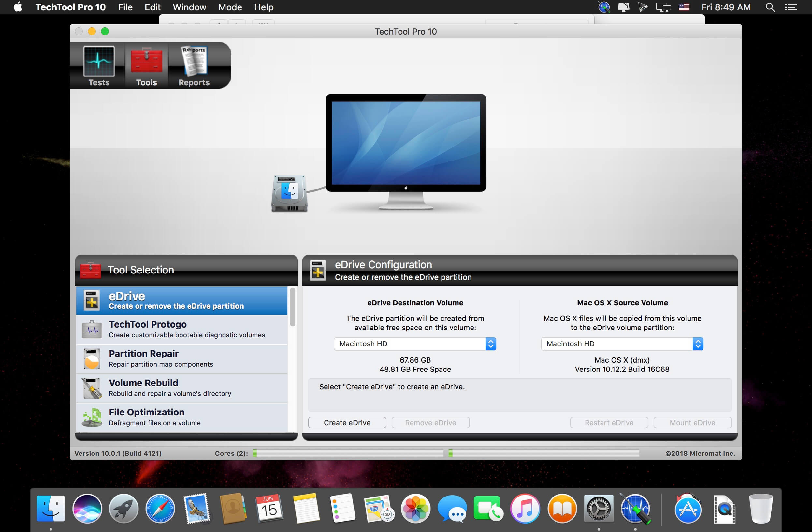Click the 'Select "Create eDrive"' status message
This screenshot has height=532, width=812.
(x=392, y=387)
